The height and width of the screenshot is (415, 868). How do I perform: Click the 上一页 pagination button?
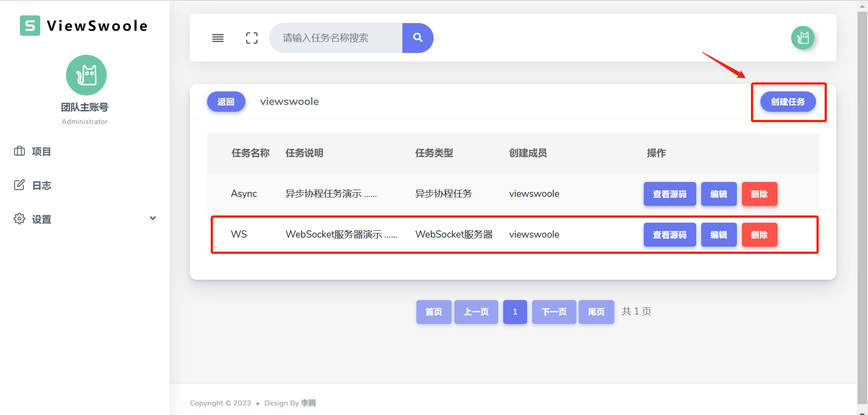pos(476,312)
